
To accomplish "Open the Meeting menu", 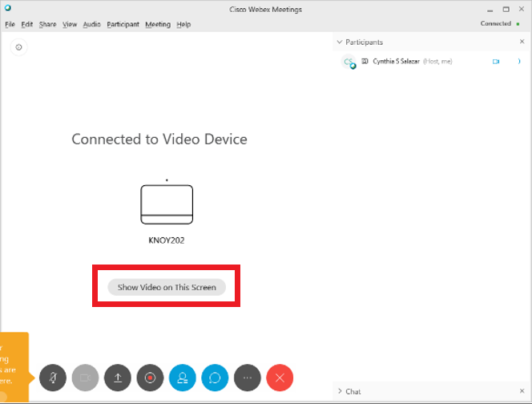I will 157,25.
